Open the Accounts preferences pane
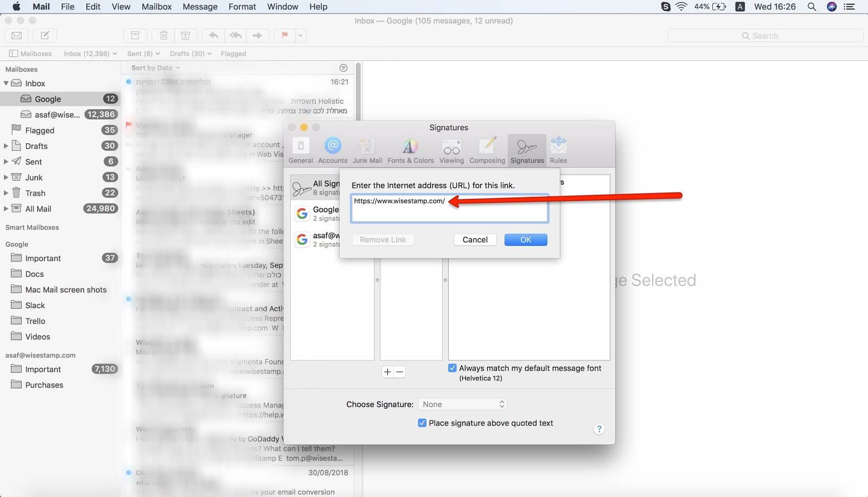 tap(333, 150)
